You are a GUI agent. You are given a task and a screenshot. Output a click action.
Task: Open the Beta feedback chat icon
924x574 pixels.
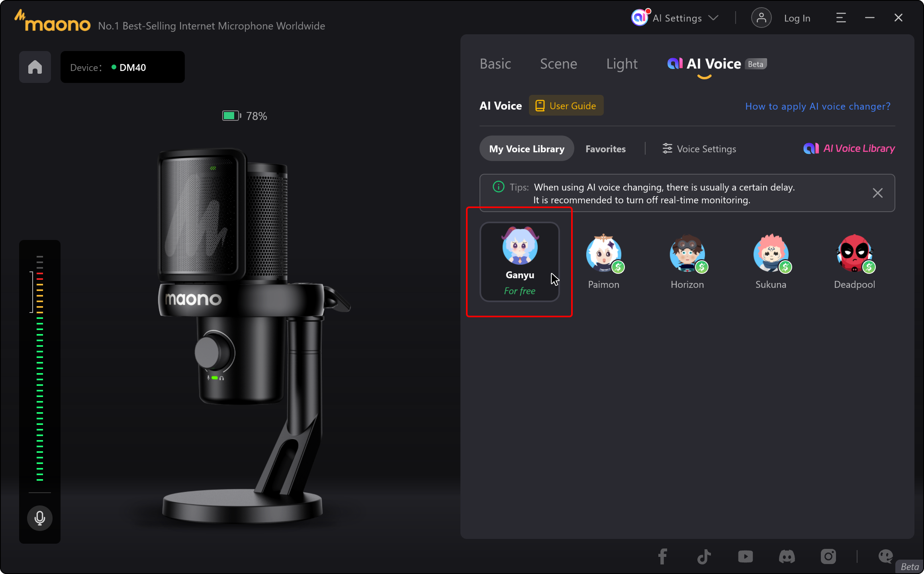[886, 556]
